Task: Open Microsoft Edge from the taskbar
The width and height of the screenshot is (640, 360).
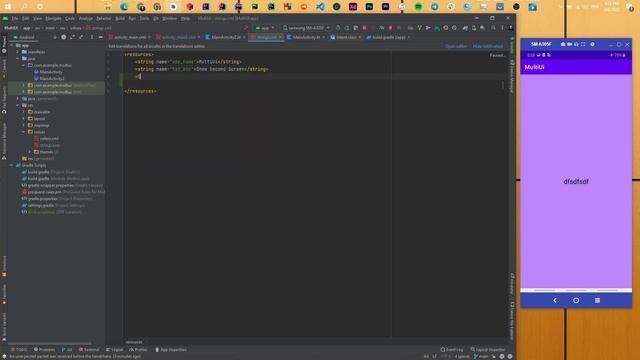Action: point(124,7)
